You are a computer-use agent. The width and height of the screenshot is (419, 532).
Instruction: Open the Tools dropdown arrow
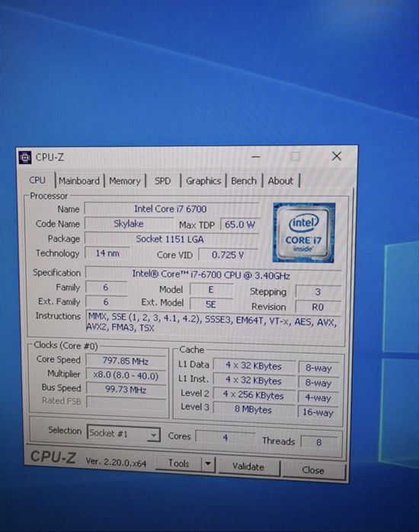(x=209, y=464)
